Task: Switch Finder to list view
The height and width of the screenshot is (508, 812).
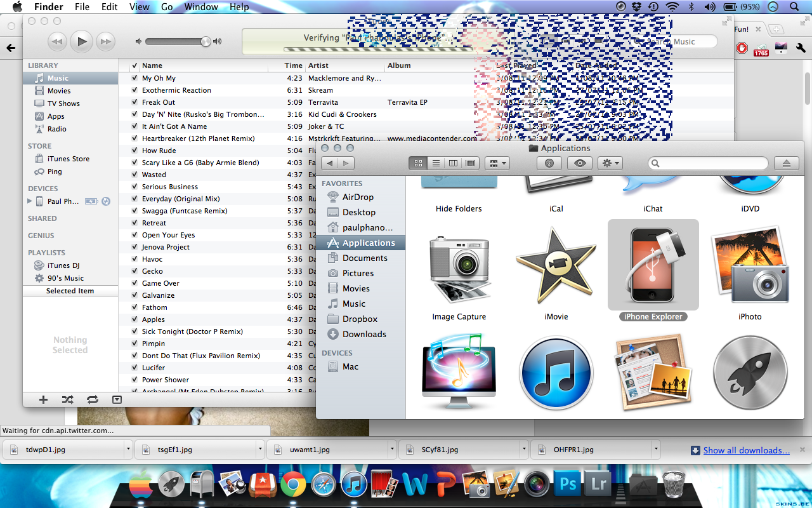Action: (436, 163)
